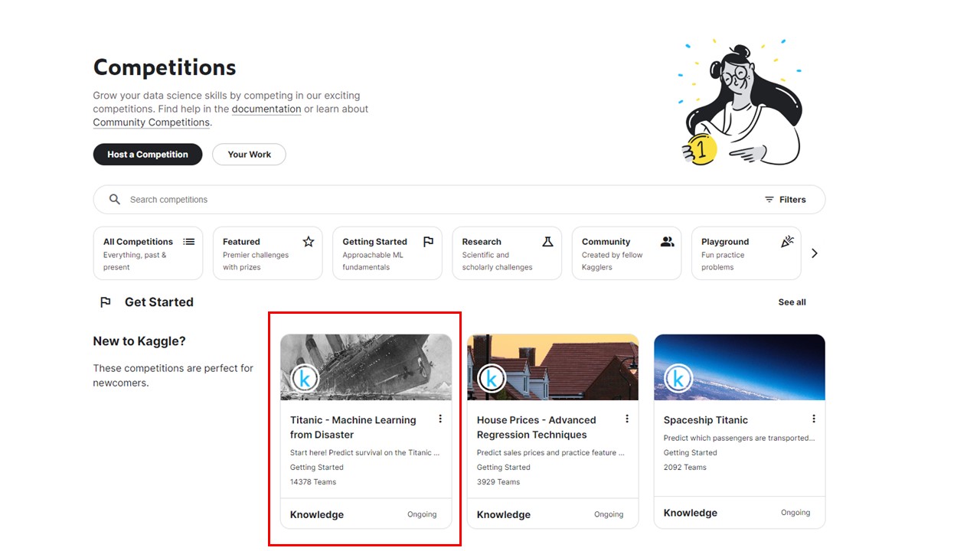Open the Filters panel

(787, 199)
